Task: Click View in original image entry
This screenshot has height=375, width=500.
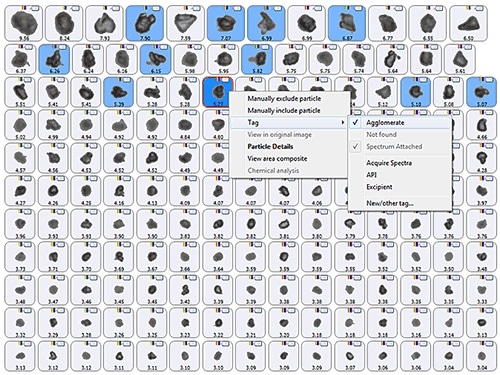Action: tap(288, 135)
